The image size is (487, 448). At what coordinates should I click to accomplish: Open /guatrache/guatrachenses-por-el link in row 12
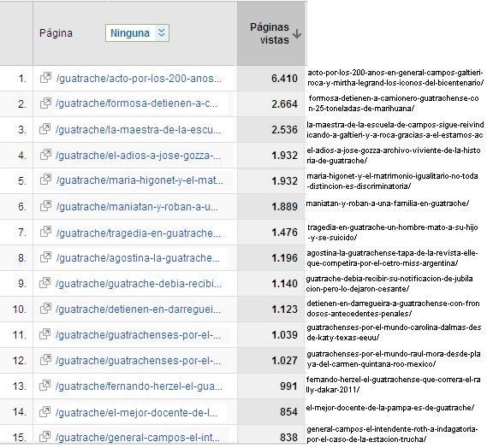138,361
